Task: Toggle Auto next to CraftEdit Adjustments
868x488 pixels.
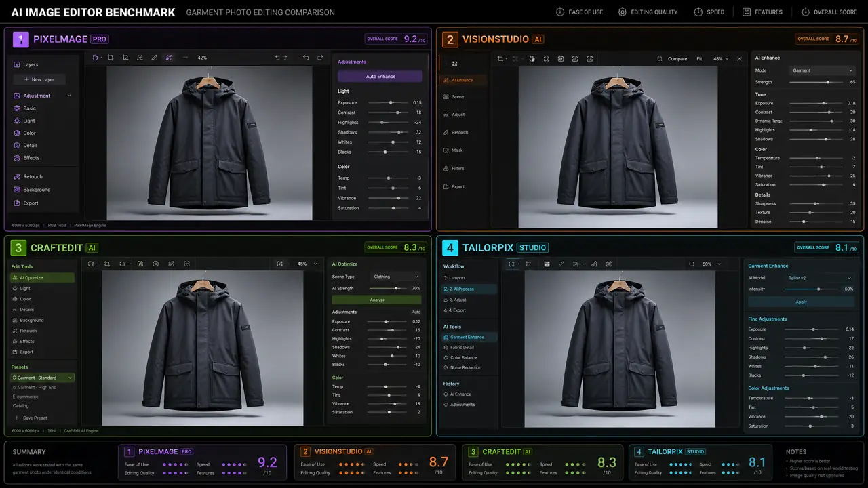Action: [416, 312]
